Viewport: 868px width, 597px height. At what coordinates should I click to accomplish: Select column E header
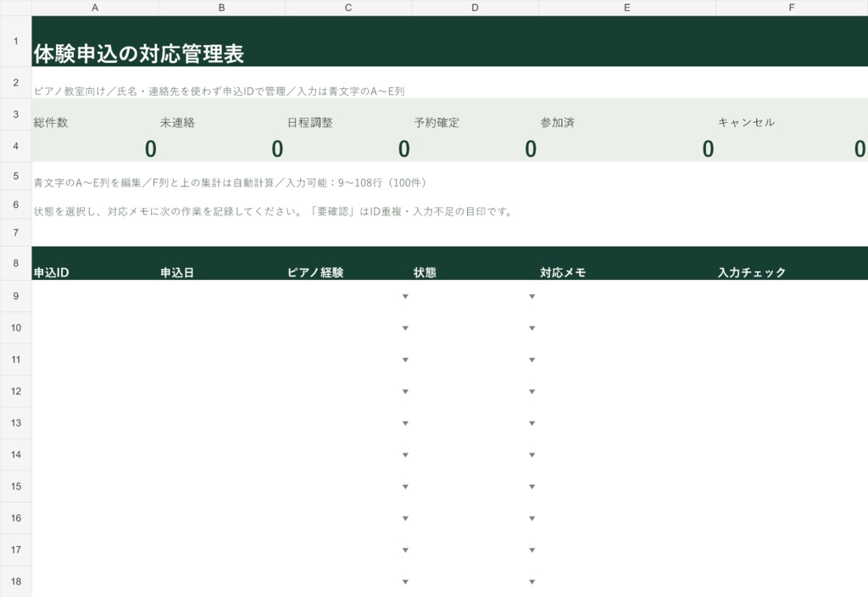(x=627, y=8)
